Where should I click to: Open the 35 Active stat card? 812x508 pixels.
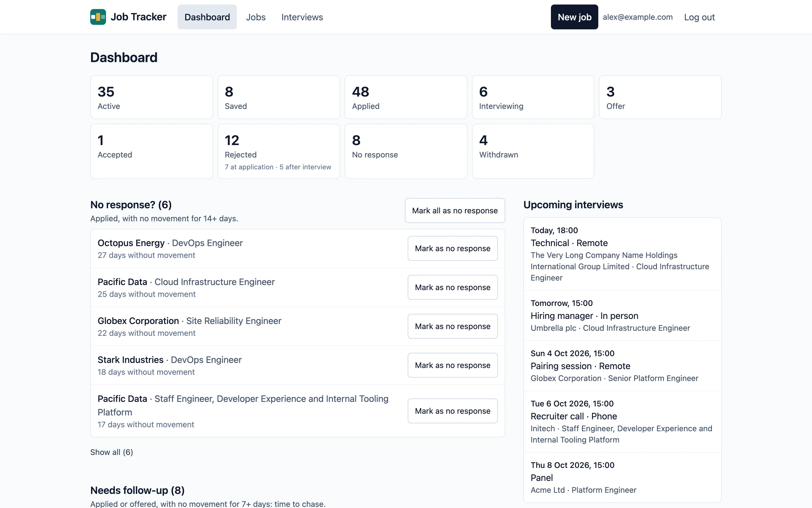pos(152,97)
